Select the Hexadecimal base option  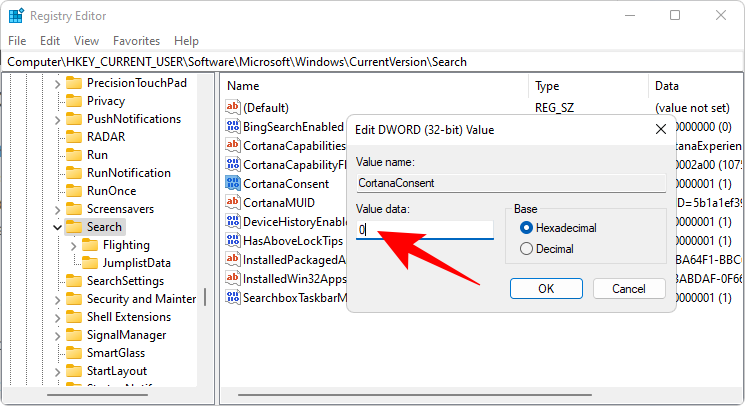pyautogui.click(x=527, y=228)
